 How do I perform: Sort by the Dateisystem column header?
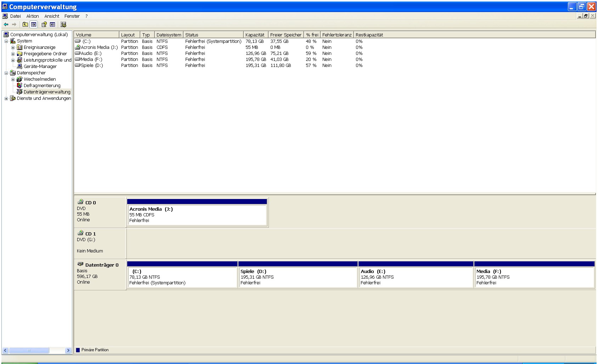point(169,35)
